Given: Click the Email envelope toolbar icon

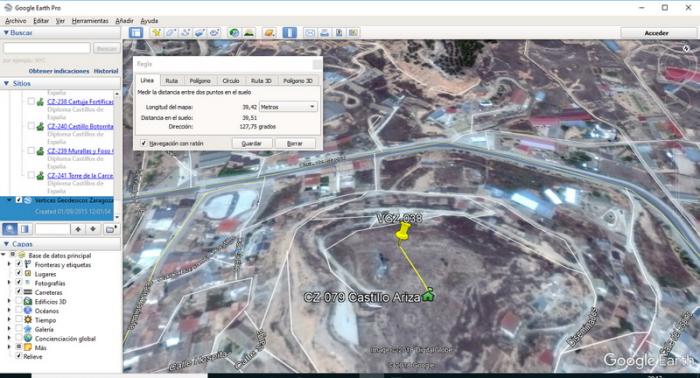Looking at the screenshot, I should coord(310,33).
